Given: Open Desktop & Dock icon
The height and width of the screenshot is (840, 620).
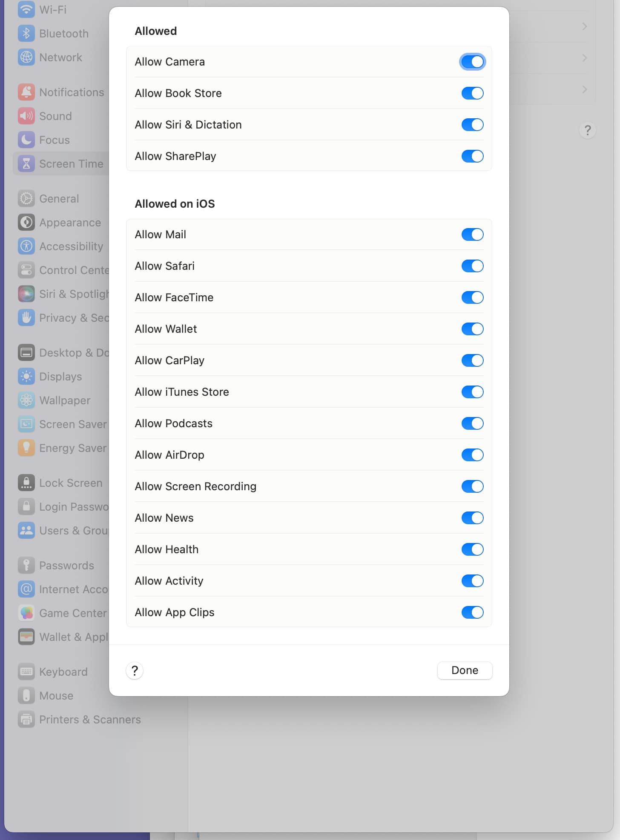Looking at the screenshot, I should coord(26,352).
